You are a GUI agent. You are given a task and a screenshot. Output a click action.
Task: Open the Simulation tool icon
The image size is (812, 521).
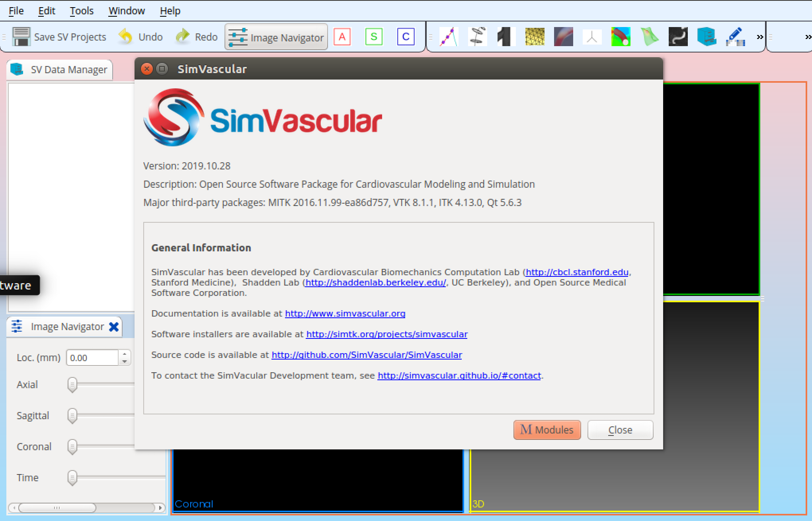click(563, 37)
